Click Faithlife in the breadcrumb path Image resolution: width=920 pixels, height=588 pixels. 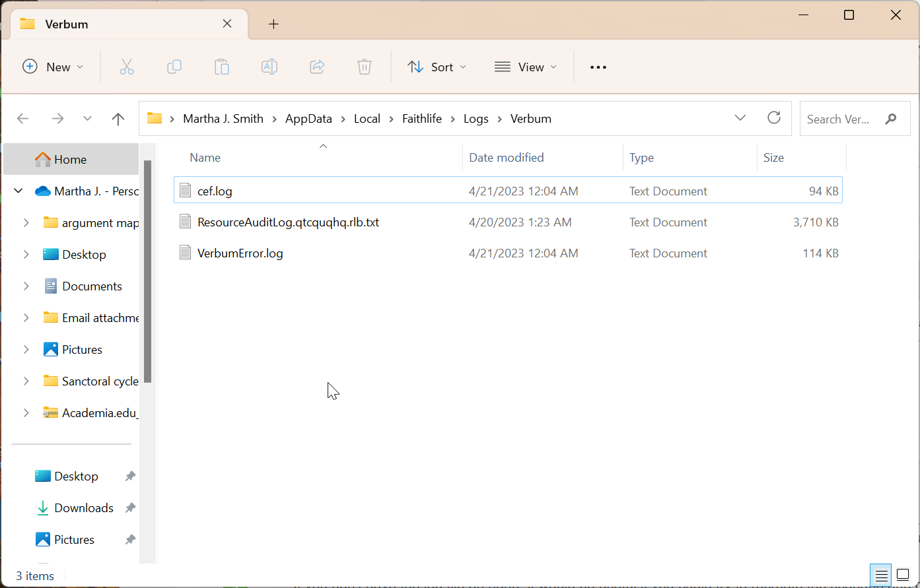pos(422,119)
